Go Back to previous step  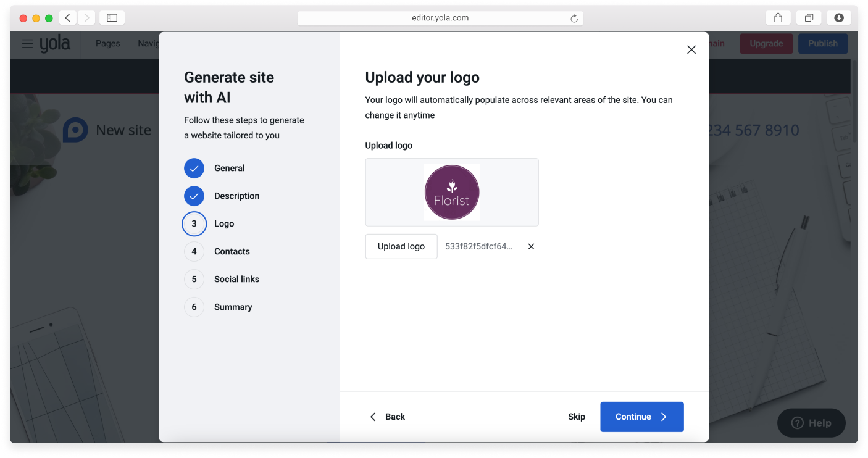388,417
